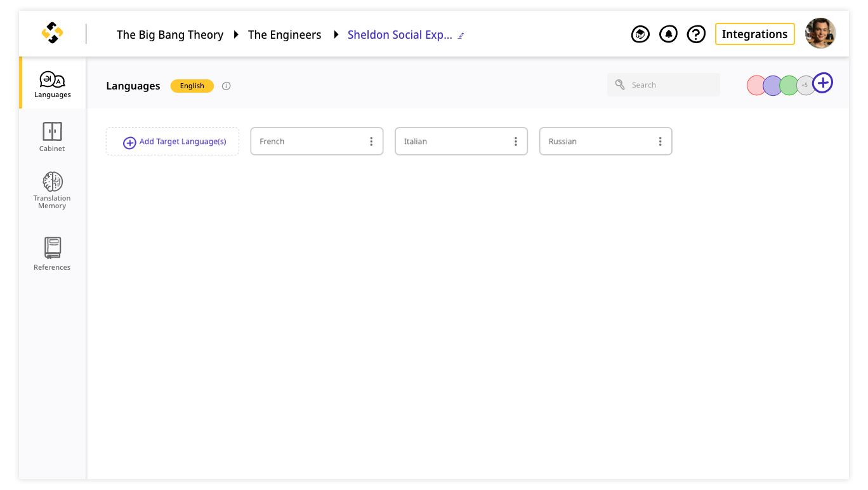
Task: Select Sheldon Social Exp... project title
Action: tap(400, 35)
